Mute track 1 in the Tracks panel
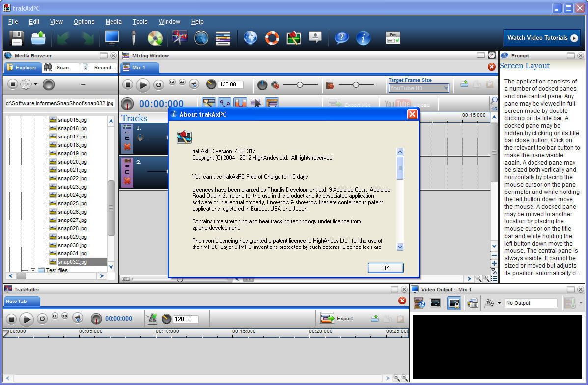 127,132
